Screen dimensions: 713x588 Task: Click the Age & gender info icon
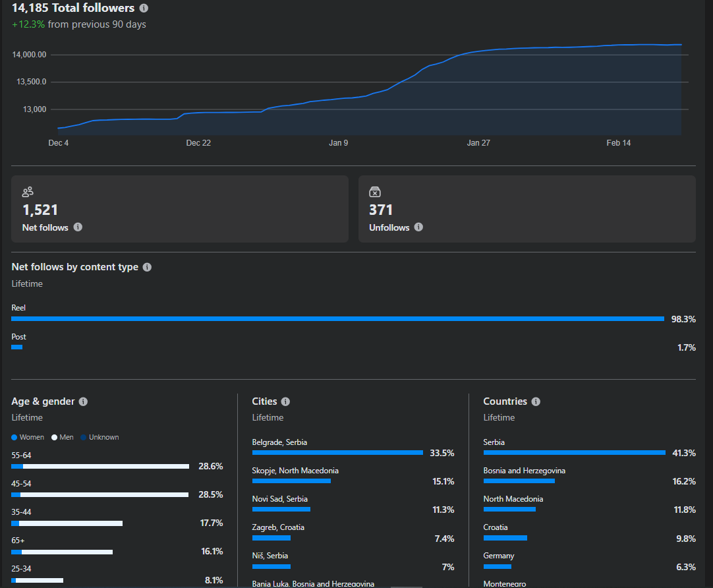(x=83, y=401)
